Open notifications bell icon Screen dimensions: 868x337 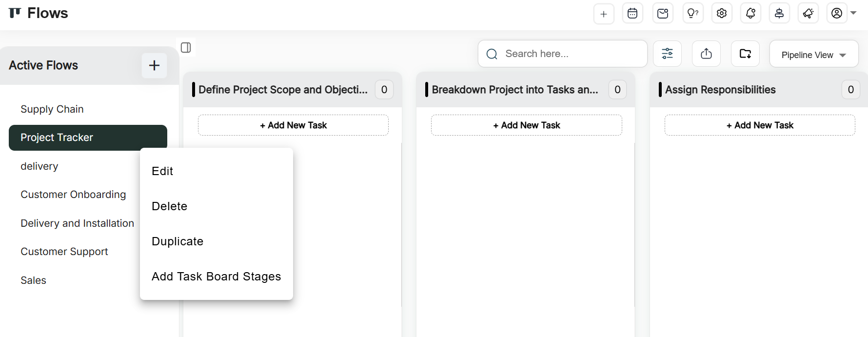pyautogui.click(x=750, y=14)
